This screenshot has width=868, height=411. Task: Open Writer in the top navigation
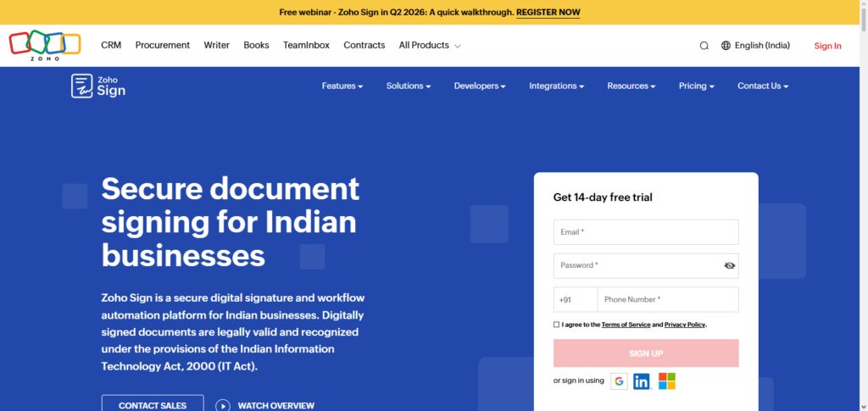(216, 46)
